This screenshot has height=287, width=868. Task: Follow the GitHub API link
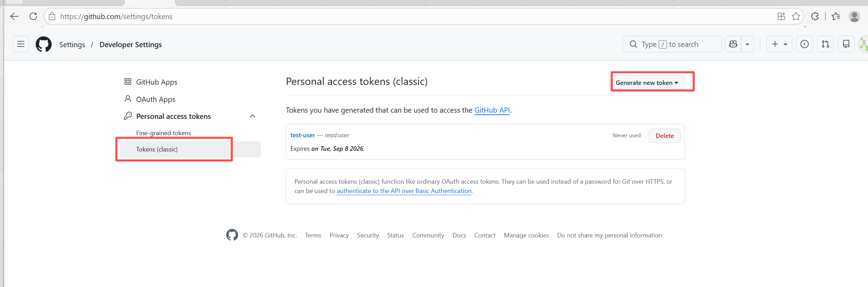point(492,110)
